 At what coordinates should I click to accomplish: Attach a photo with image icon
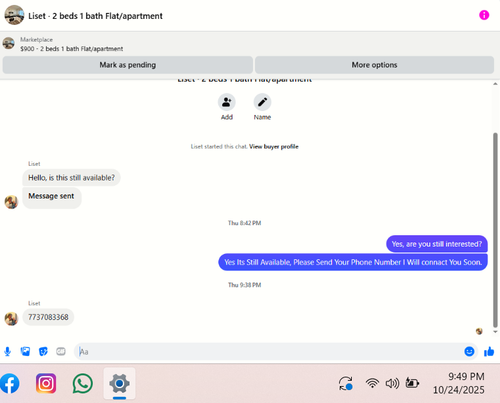click(x=25, y=351)
